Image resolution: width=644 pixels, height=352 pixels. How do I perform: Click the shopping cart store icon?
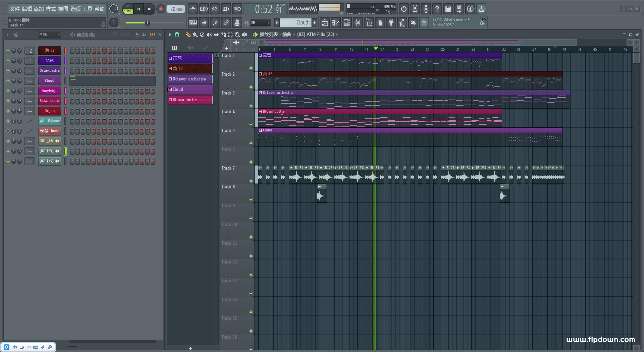coord(424,23)
